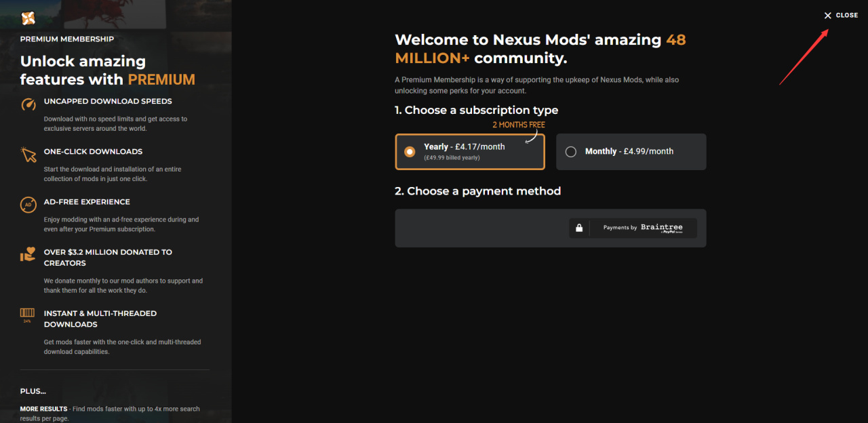Click 'Unlock amazing features with PREMIUM' heading

(x=108, y=70)
